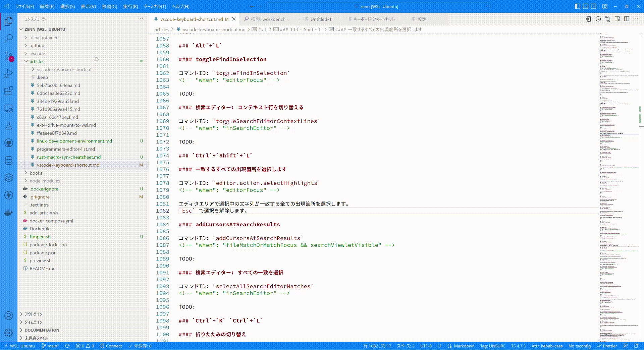Change the Markdown language mode

464,346
